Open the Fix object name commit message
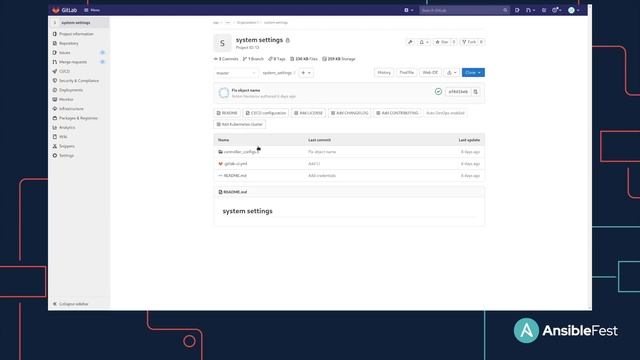 246,90
